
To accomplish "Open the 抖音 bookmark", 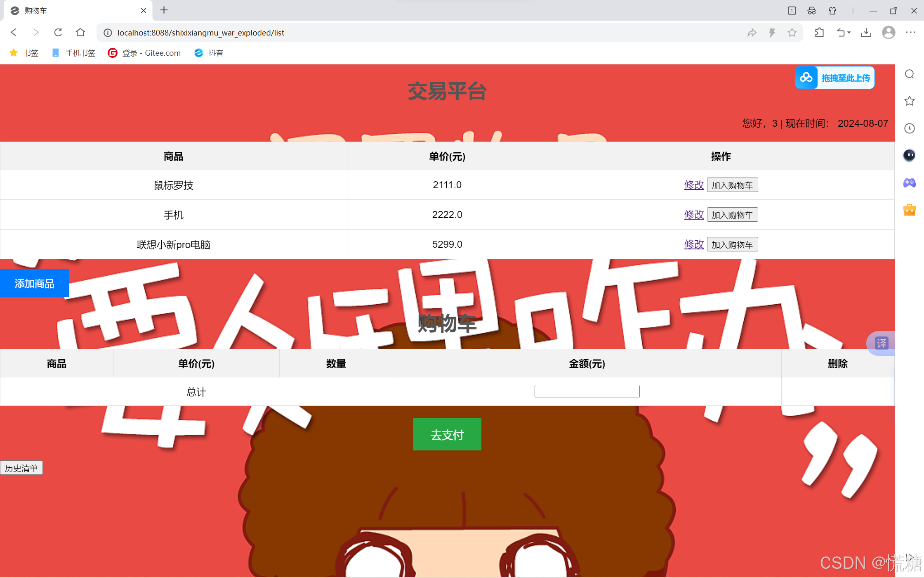I will pos(209,53).
